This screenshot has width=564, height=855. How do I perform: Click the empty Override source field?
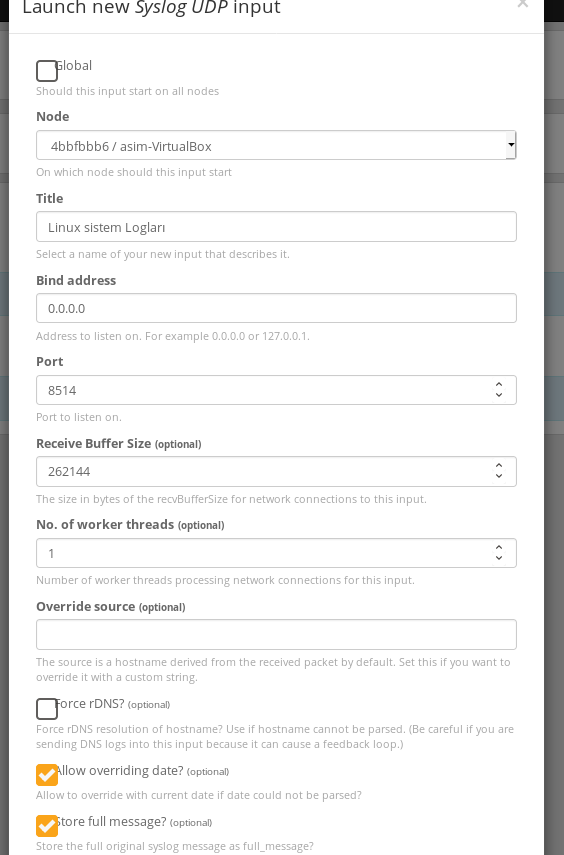tap(276, 634)
